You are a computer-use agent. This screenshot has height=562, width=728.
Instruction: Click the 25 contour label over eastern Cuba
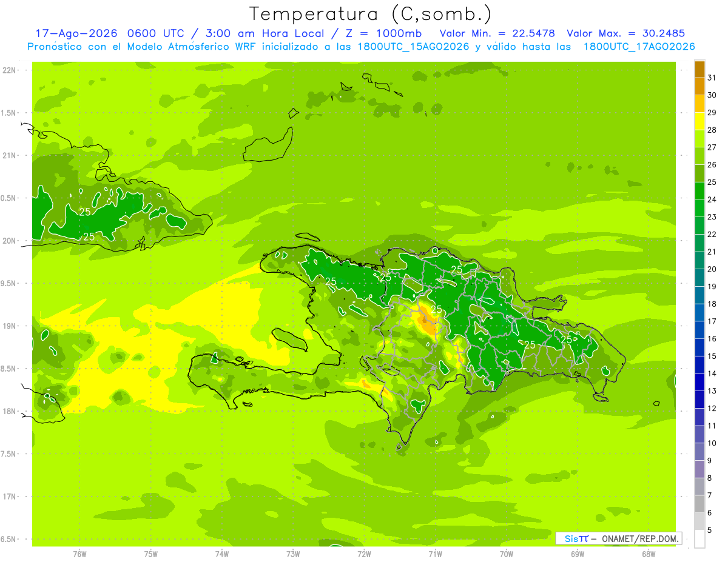click(85, 212)
